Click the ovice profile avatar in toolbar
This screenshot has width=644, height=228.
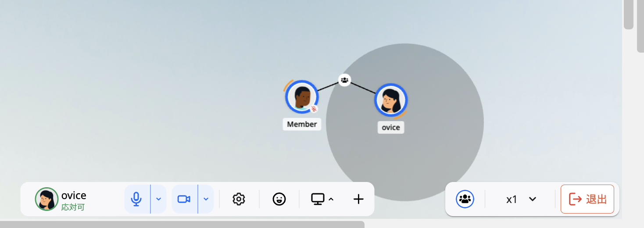point(47,199)
